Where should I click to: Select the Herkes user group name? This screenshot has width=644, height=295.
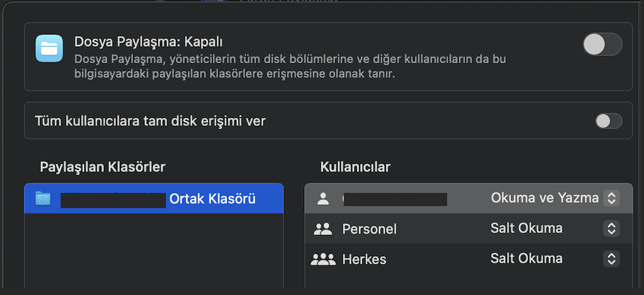pos(364,259)
